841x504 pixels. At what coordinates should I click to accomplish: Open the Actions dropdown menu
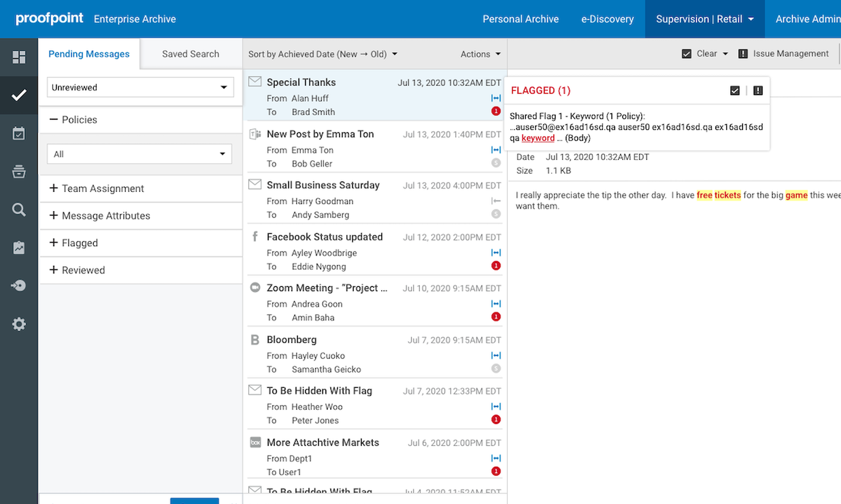[x=480, y=54]
